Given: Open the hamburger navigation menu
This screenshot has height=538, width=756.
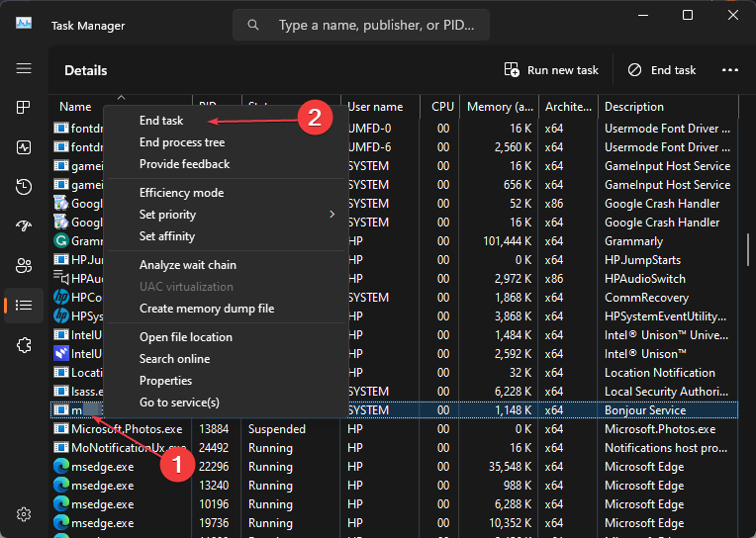Looking at the screenshot, I should tap(24, 68).
